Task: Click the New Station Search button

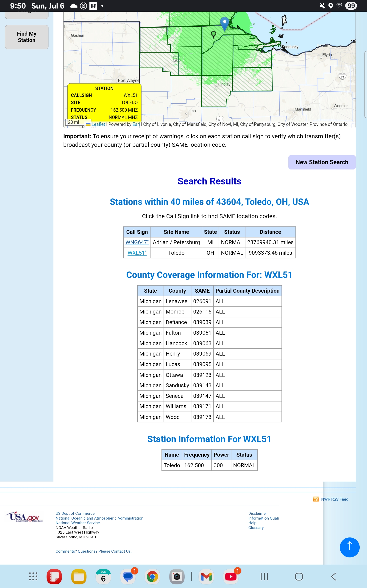Action: tap(322, 162)
